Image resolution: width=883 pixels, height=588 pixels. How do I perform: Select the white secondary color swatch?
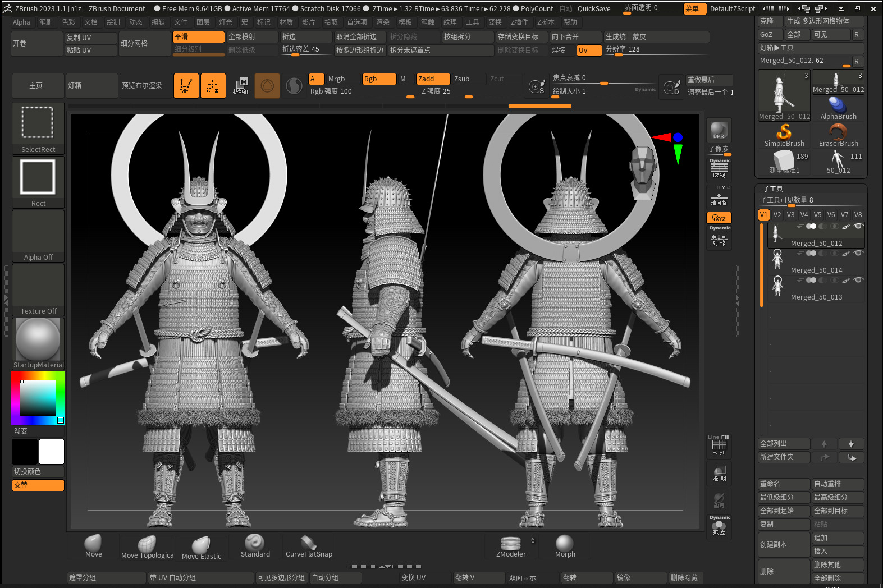pyautogui.click(x=52, y=452)
